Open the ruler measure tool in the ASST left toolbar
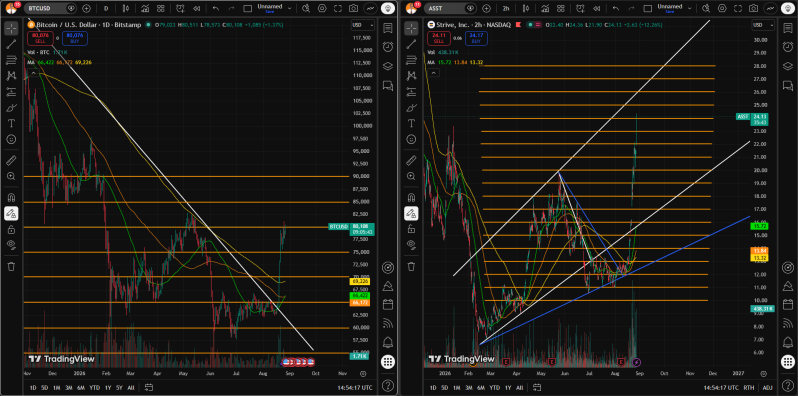This screenshot has width=798, height=396. [x=410, y=161]
